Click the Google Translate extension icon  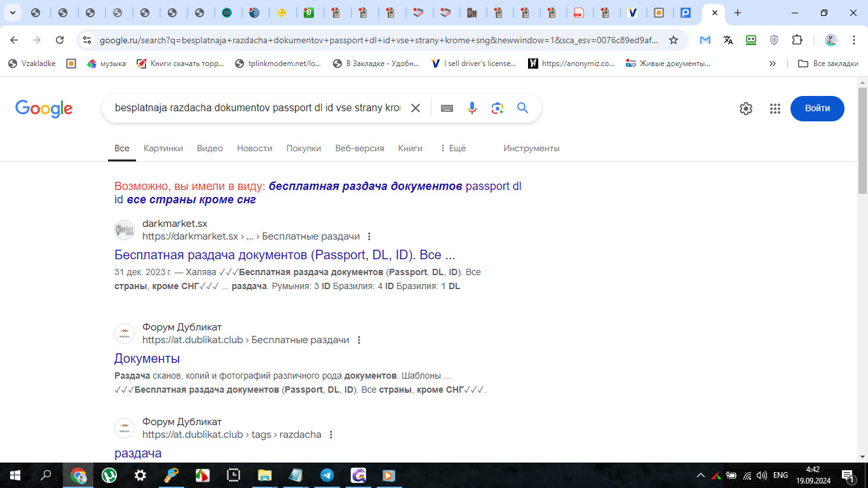click(728, 40)
